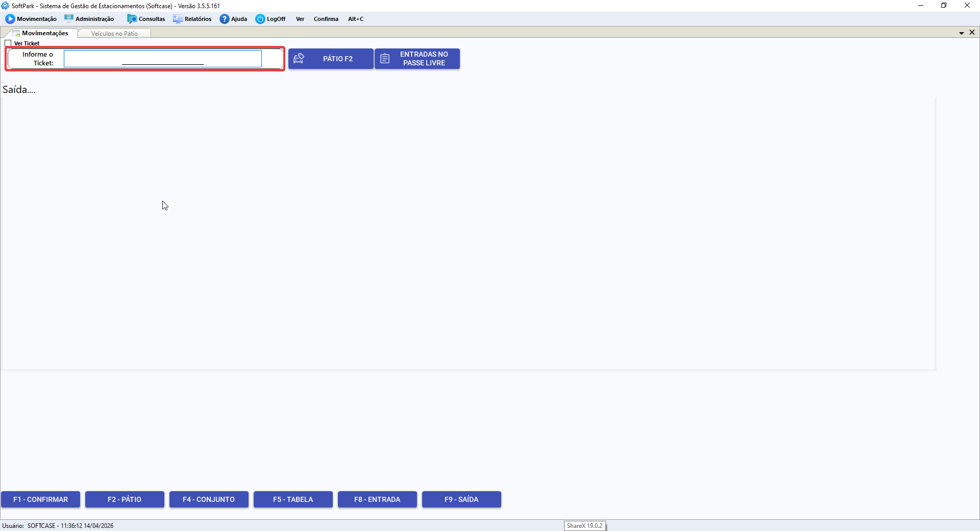Click the Relatórios menu icon
Image resolution: width=980 pixels, height=531 pixels.
178,19
